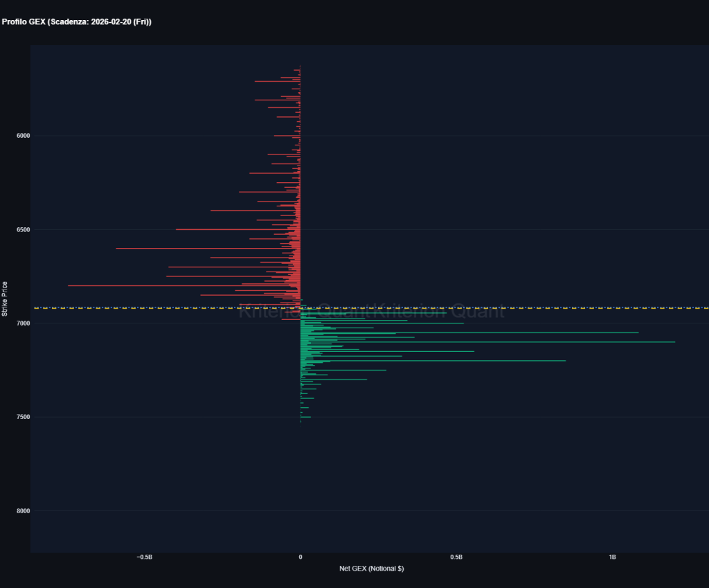The width and height of the screenshot is (709, 588).
Task: Click the '0' x-axis tick label
Action: click(x=300, y=557)
